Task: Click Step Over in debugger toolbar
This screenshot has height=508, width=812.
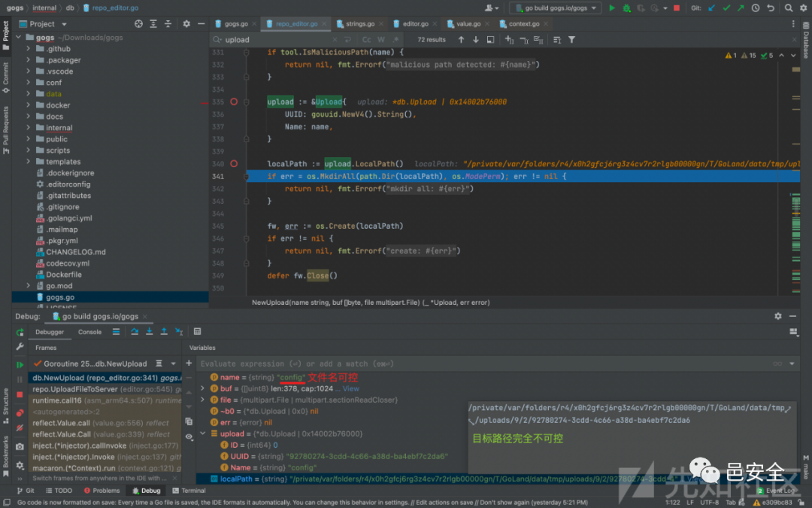Action: click(x=134, y=332)
